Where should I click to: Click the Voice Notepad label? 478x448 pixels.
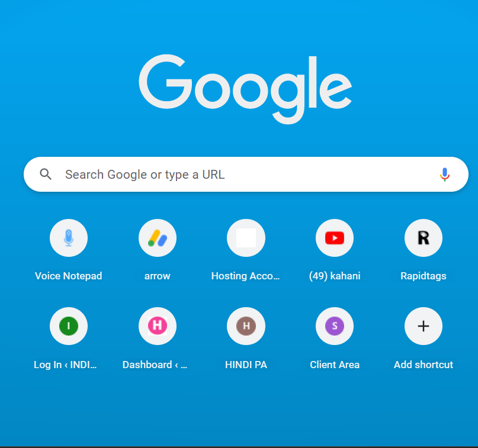pyautogui.click(x=69, y=276)
